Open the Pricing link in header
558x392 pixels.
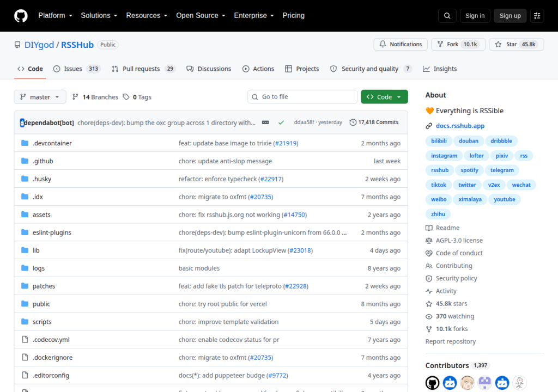[294, 16]
